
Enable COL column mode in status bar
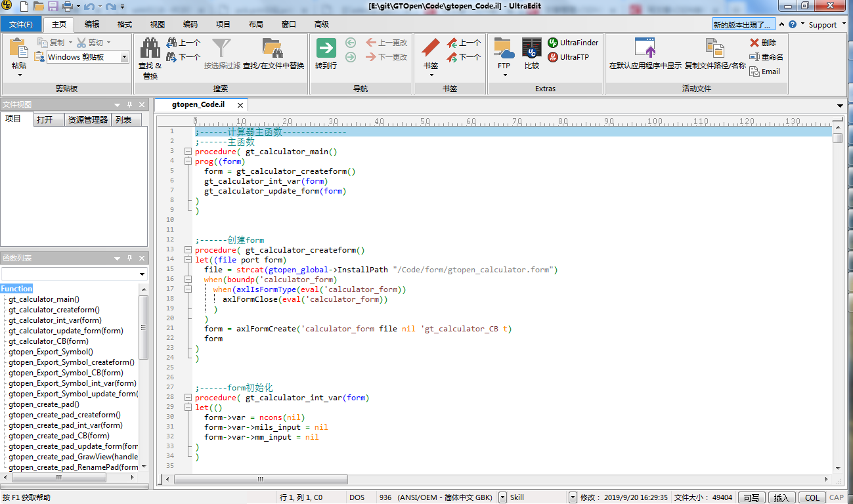tap(812, 497)
